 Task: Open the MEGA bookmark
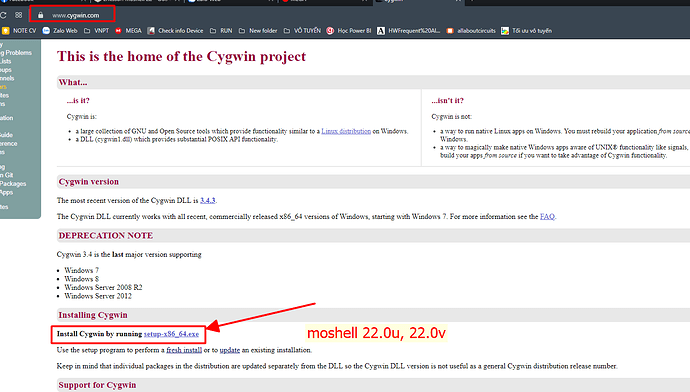pos(128,31)
